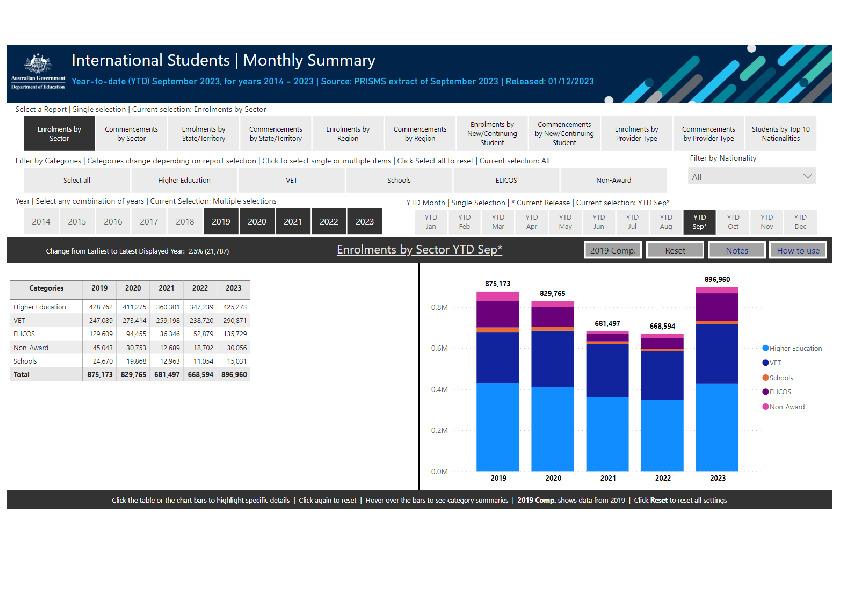842x595 pixels.
Task: Select YTD Jun month
Action: [599, 222]
